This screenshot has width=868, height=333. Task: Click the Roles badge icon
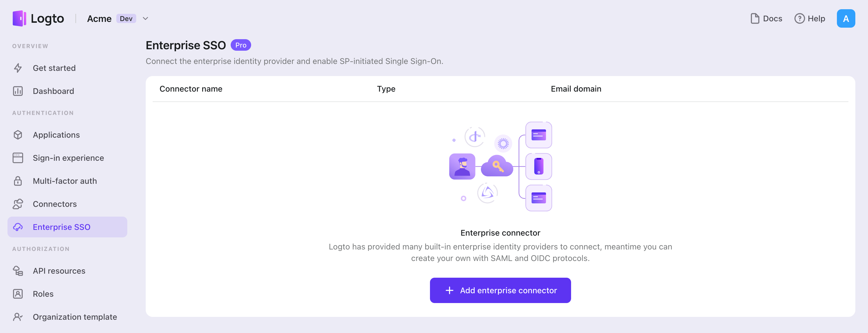(18, 294)
